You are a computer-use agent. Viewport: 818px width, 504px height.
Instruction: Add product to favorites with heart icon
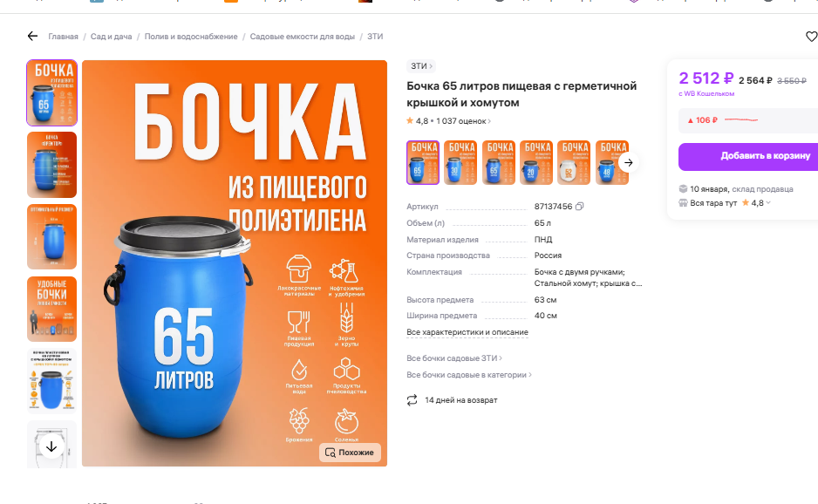pyautogui.click(x=811, y=37)
